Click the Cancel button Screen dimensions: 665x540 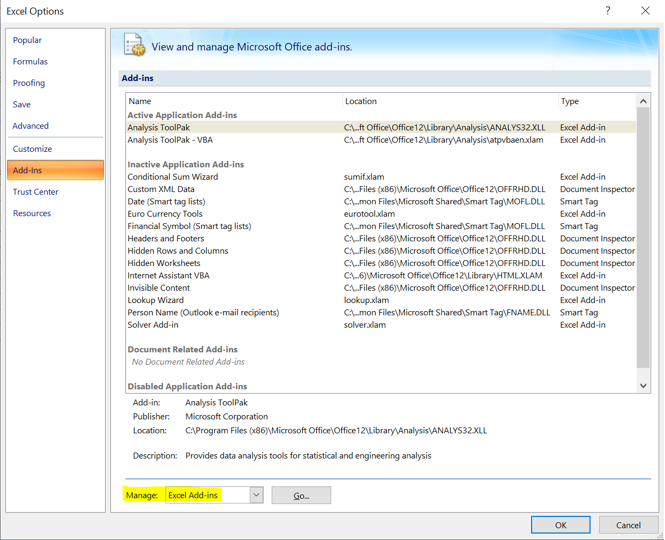tap(628, 525)
